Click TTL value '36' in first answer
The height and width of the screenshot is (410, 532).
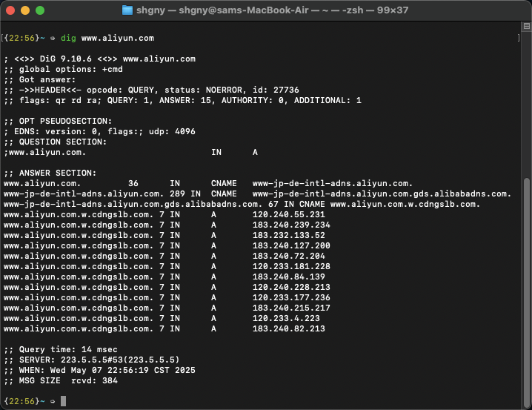pyautogui.click(x=133, y=183)
